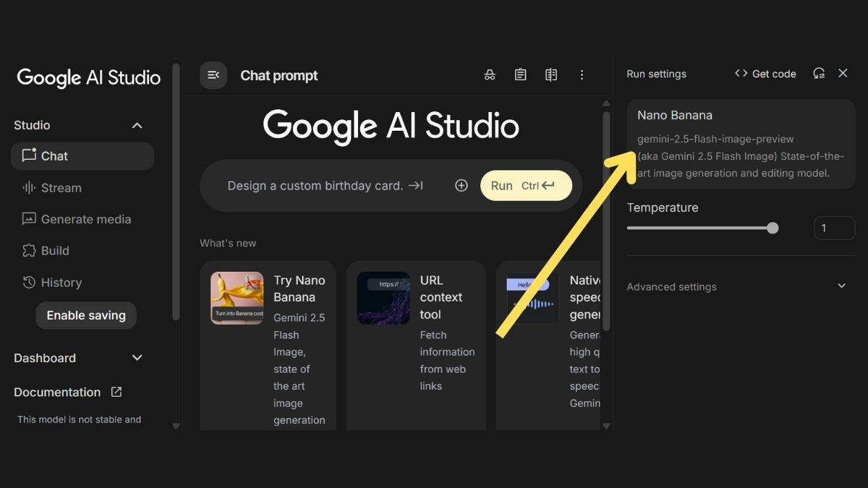Click the Temperature value input field
The width and height of the screenshot is (868, 488).
(834, 228)
